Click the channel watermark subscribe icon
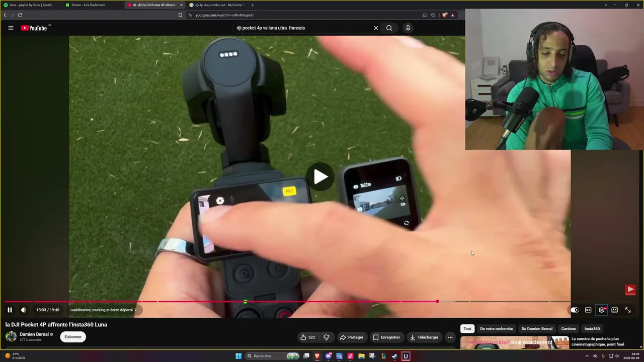This screenshot has width=644, height=362. pos(630,290)
